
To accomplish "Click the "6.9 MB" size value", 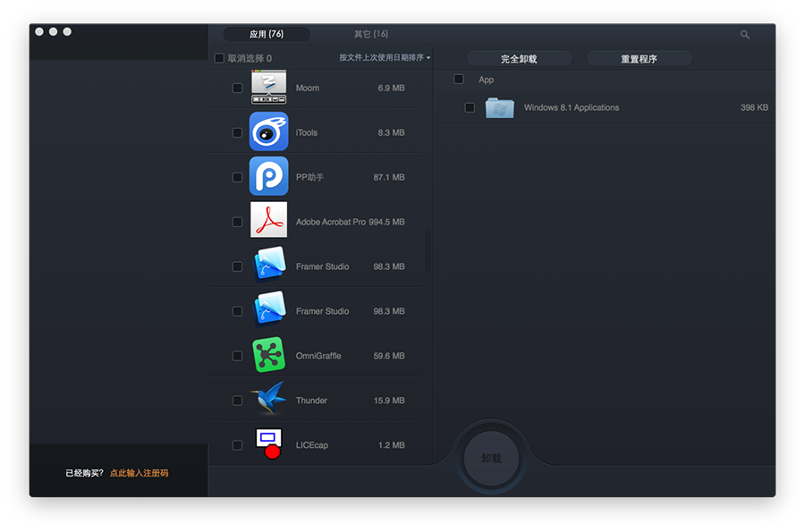I will (x=391, y=88).
